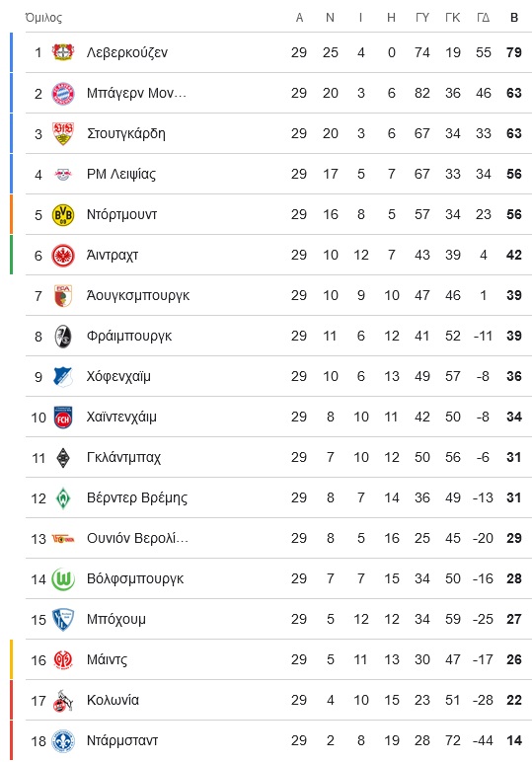This screenshot has height=762, width=532.
Task: Click the Mainz 05 red logo
Action: [62, 660]
